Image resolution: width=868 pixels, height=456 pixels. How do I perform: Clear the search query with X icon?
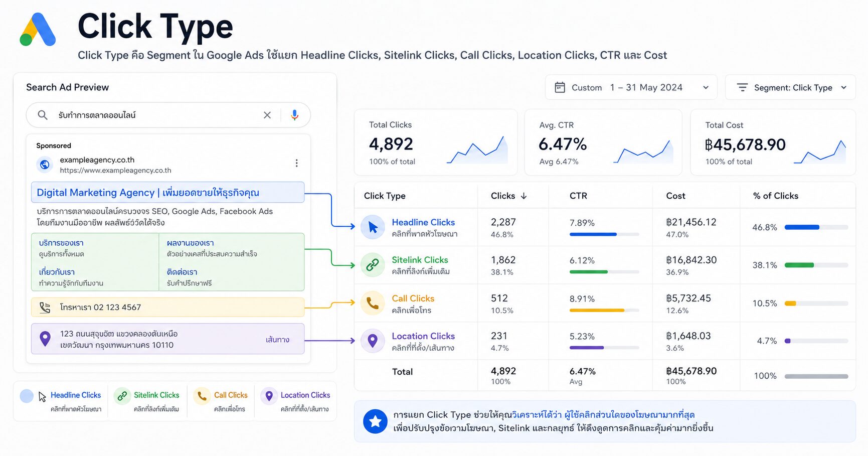point(267,115)
